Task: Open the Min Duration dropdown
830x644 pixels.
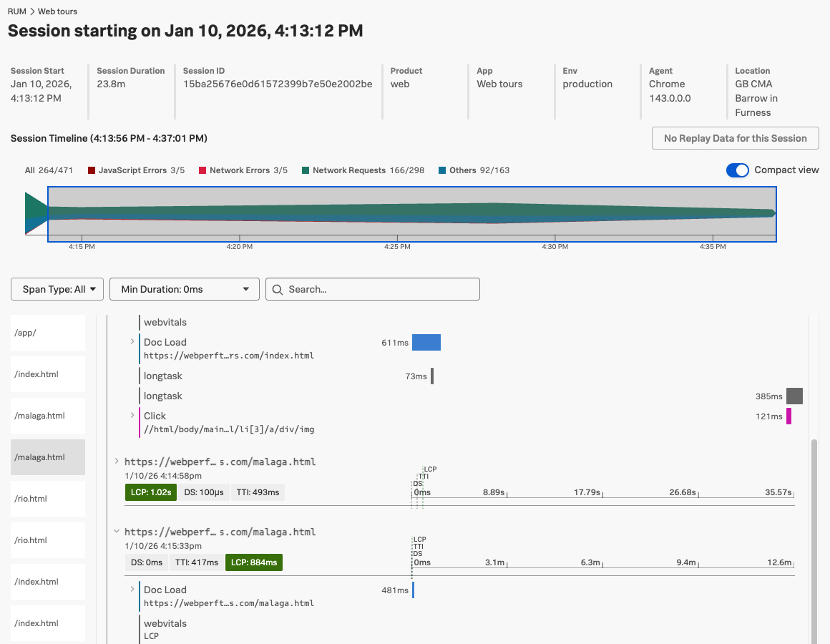Action: pyautogui.click(x=184, y=289)
